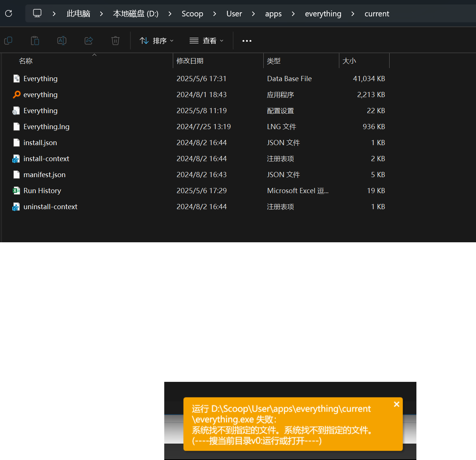Click the Data Base File type cell

(289, 79)
